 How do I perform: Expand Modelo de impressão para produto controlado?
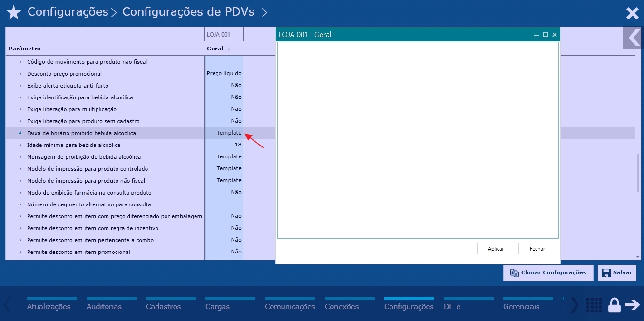pos(20,169)
